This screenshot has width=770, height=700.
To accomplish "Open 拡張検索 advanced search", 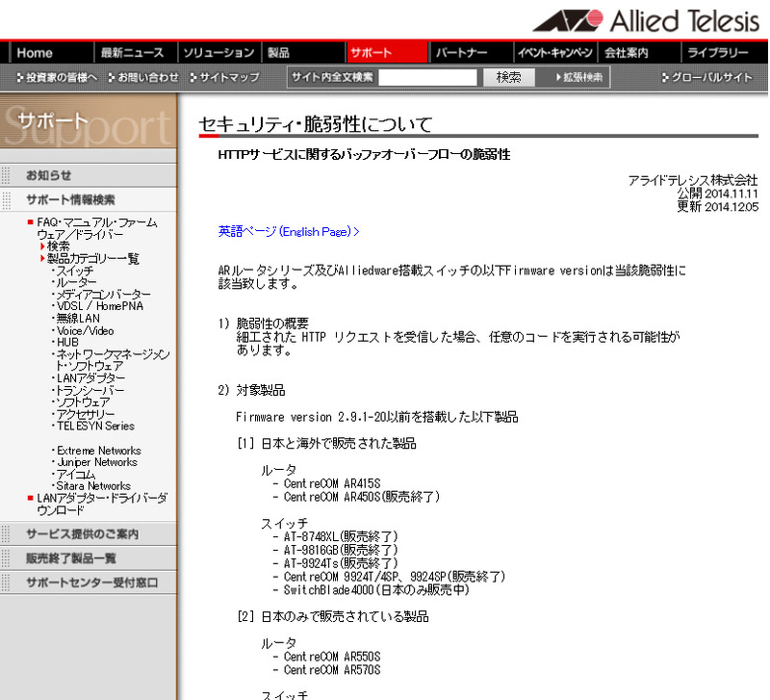I will coord(578,77).
